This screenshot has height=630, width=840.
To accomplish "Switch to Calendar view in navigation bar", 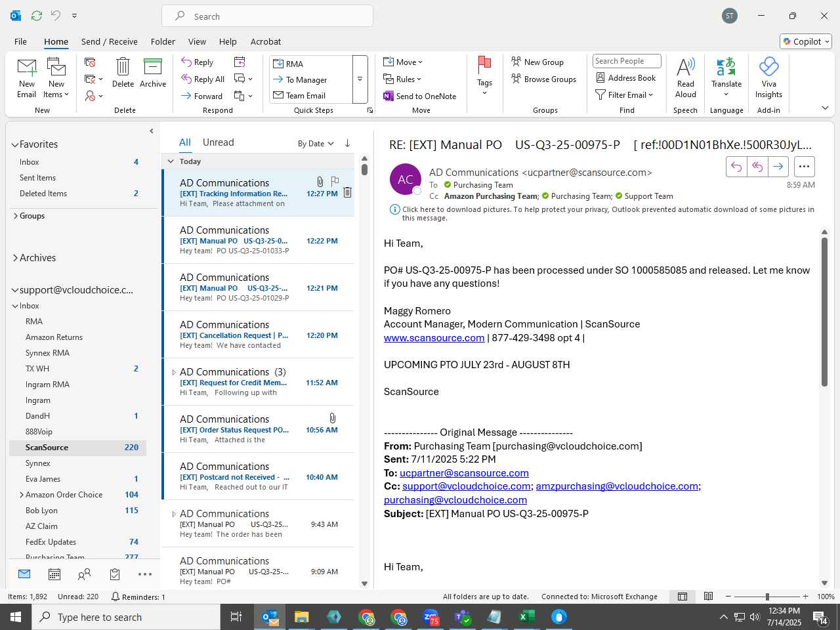I will [54, 574].
